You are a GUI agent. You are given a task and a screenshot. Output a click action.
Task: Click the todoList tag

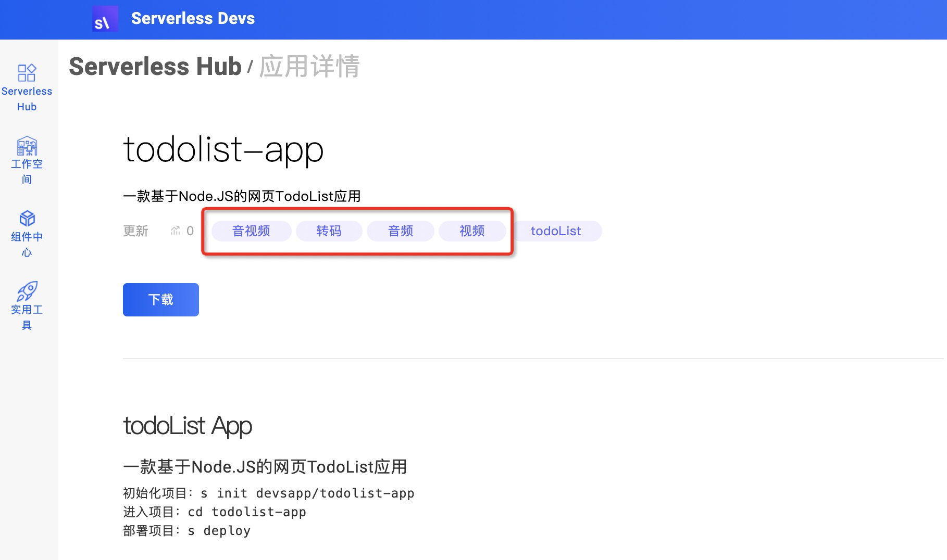(557, 231)
